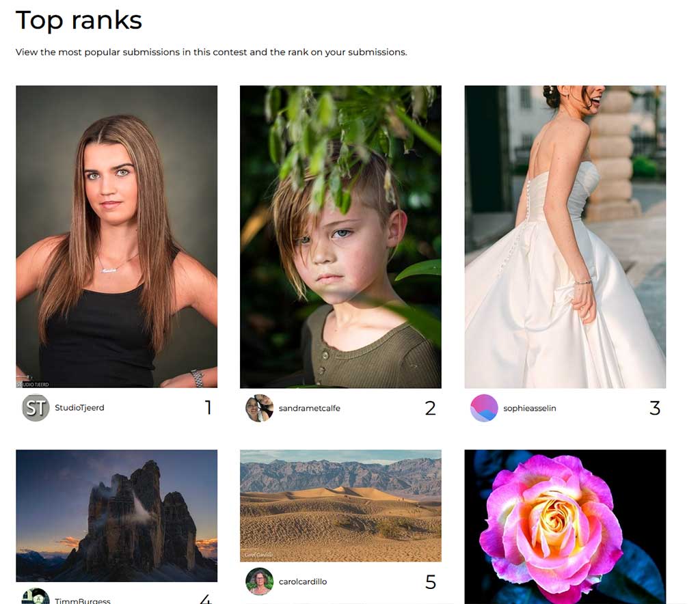Click the rank number 5 label
The height and width of the screenshot is (604, 700).
[x=431, y=581]
